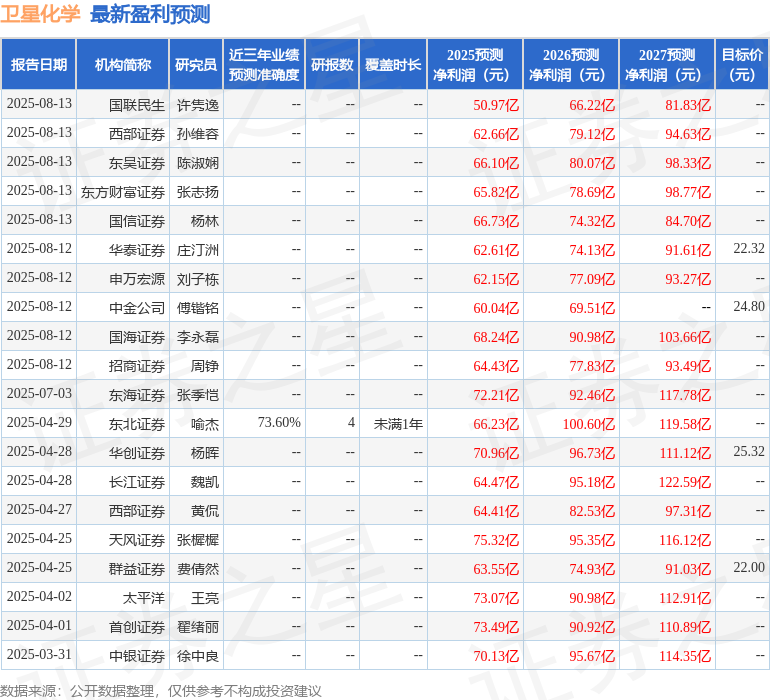This screenshot has width=770, height=700.
Task: Click the 122.59亿 forecast for 长江证券
Action: pyautogui.click(x=684, y=482)
